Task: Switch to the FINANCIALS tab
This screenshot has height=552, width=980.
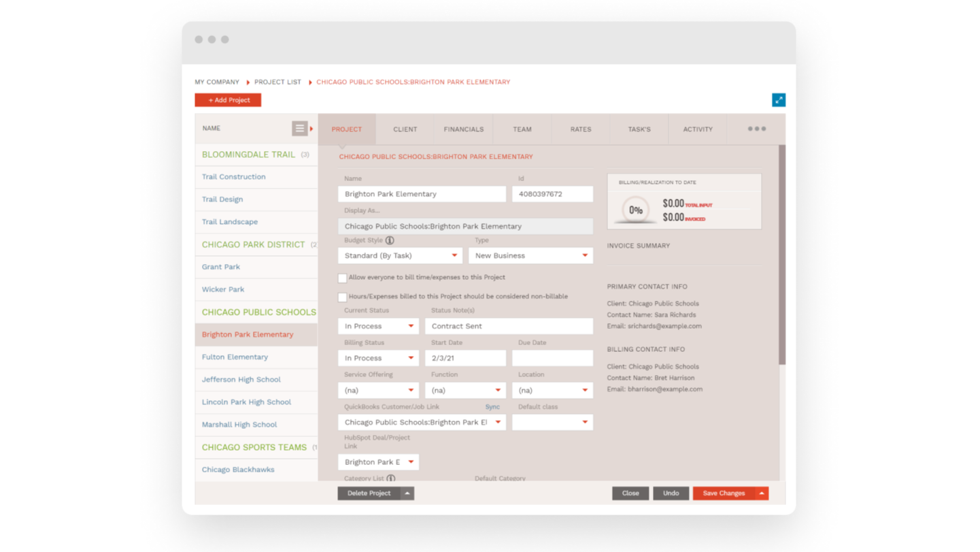Action: point(463,129)
